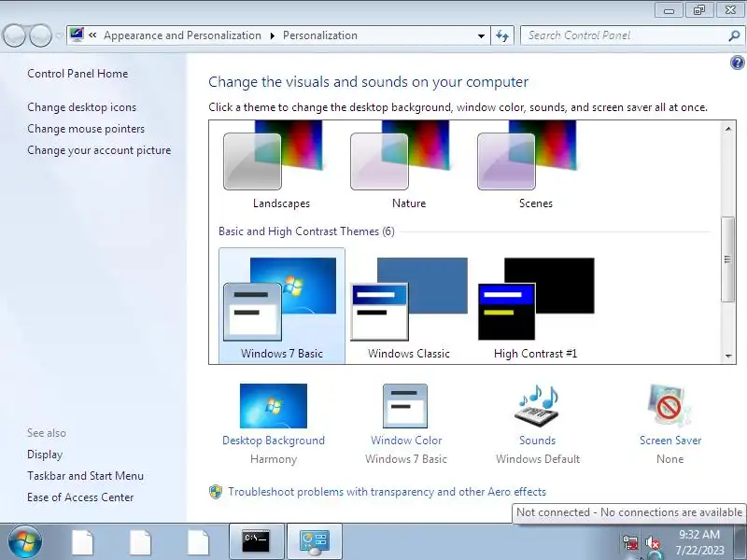This screenshot has width=747, height=560.
Task: Click Basic and High Contrast Themes header
Action: point(306,231)
